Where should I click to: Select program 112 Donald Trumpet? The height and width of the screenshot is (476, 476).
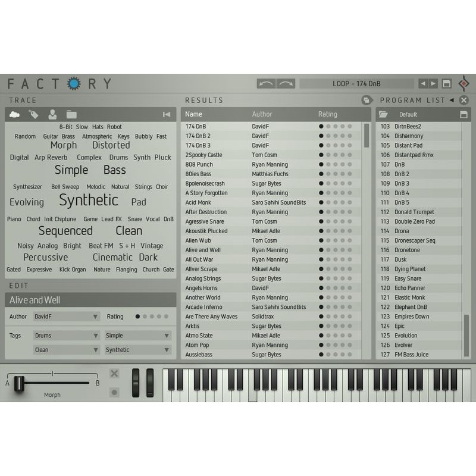(x=416, y=212)
